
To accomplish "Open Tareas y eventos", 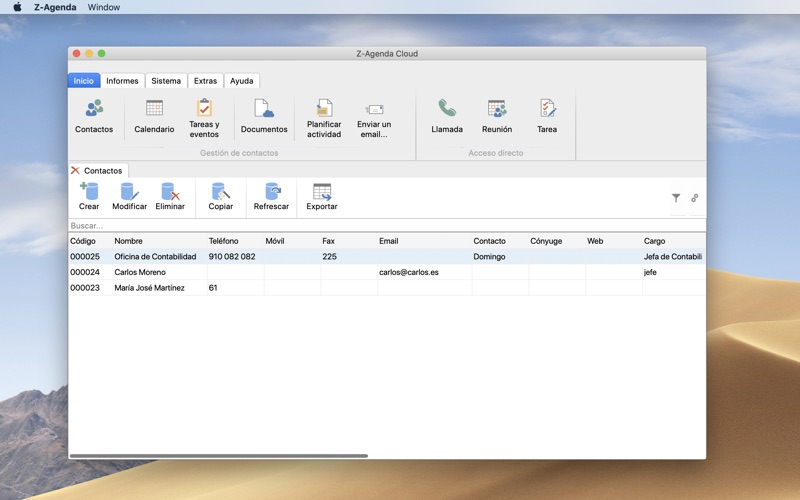I will 204,118.
